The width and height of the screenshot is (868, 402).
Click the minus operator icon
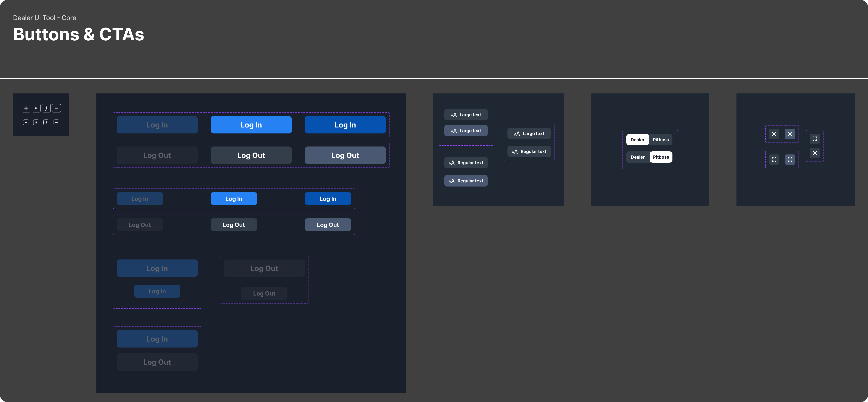[x=56, y=108]
